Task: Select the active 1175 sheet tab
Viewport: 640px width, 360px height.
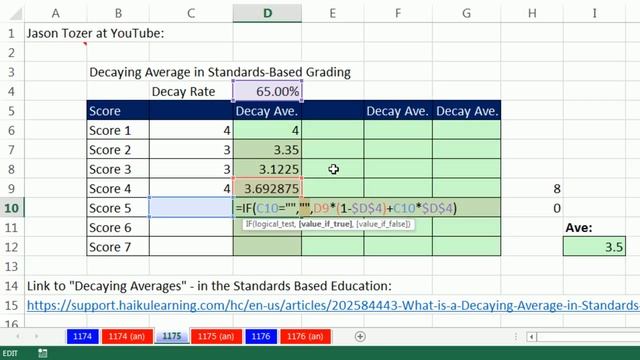Action: pyautogui.click(x=172, y=336)
